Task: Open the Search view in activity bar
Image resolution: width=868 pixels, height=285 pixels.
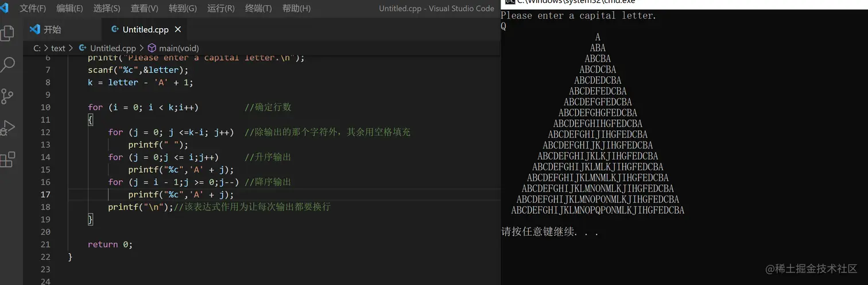Action: [x=7, y=64]
